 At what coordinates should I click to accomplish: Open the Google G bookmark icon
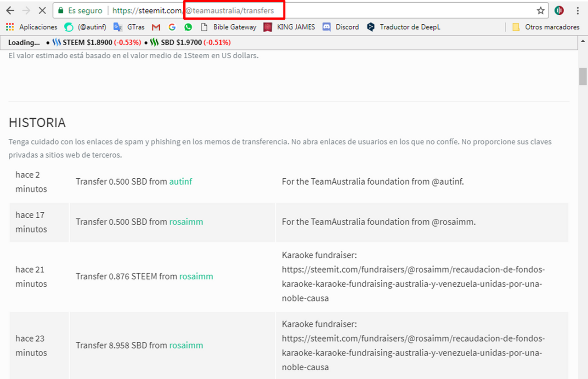tap(172, 27)
